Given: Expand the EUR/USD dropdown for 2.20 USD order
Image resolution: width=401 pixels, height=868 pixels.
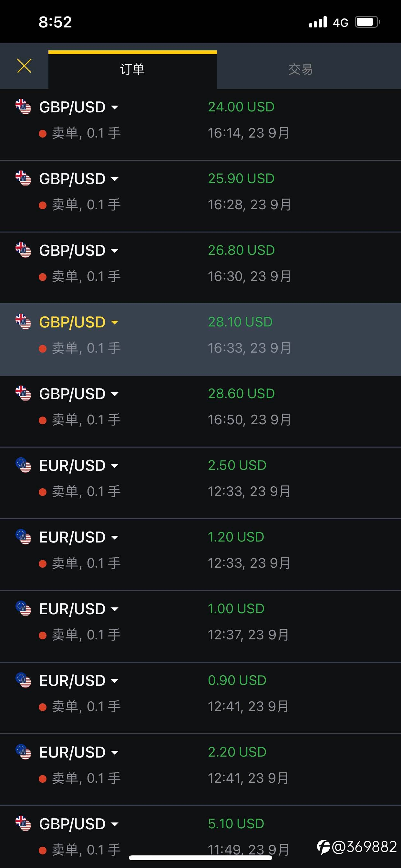Looking at the screenshot, I should click(x=115, y=753).
